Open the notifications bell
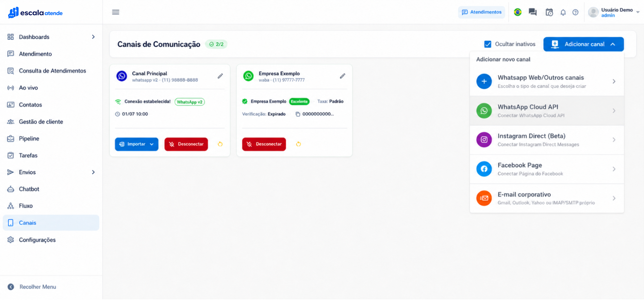Image resolution: width=644 pixels, height=302 pixels. pyautogui.click(x=563, y=13)
